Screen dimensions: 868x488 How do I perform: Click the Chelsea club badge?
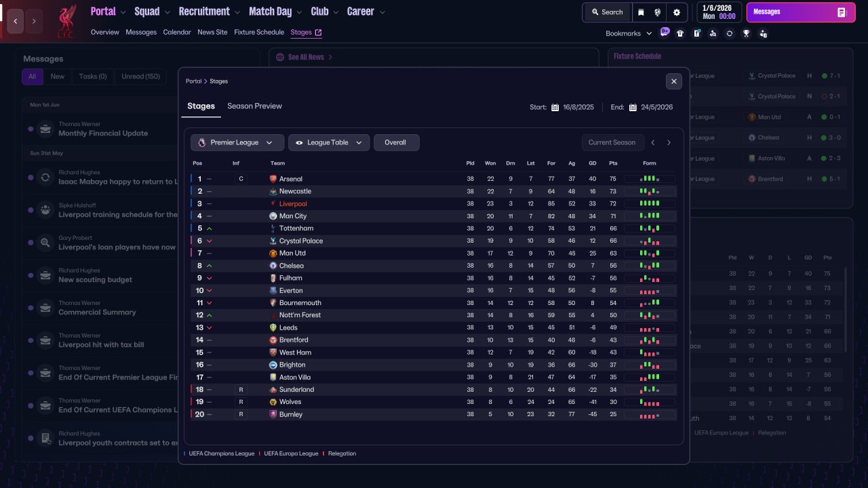click(273, 266)
